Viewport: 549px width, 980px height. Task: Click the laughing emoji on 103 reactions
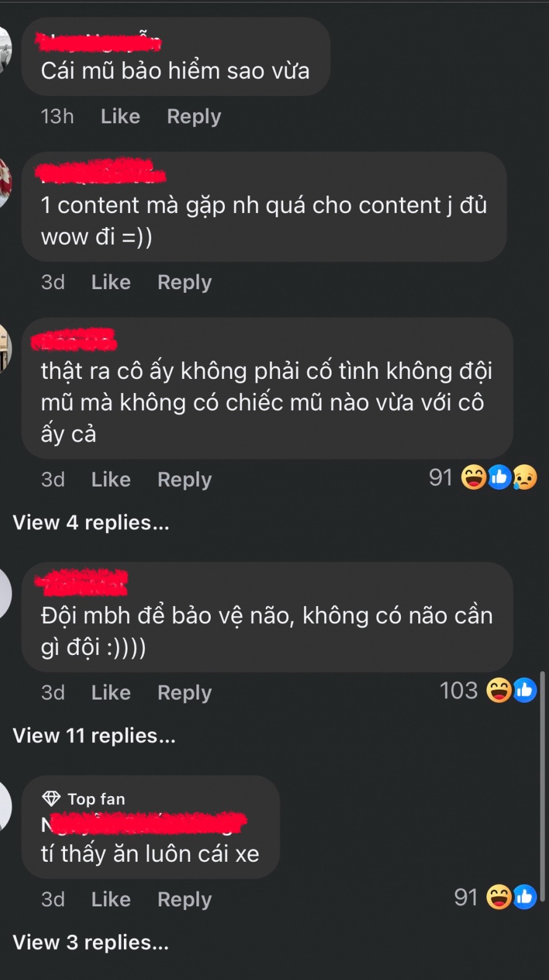(x=499, y=690)
